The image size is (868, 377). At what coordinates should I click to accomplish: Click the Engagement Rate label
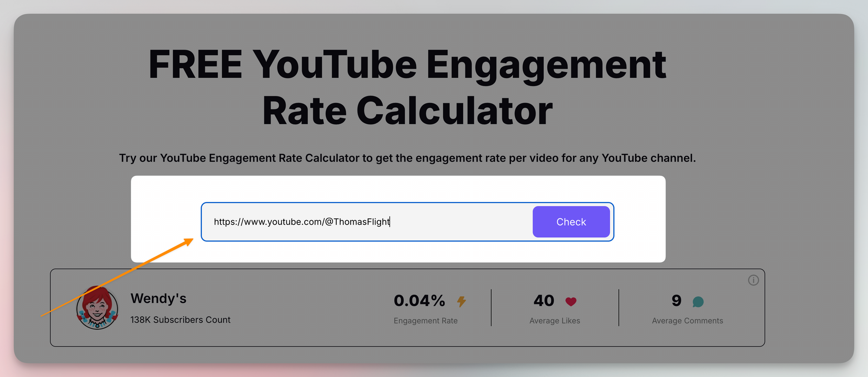(x=425, y=321)
